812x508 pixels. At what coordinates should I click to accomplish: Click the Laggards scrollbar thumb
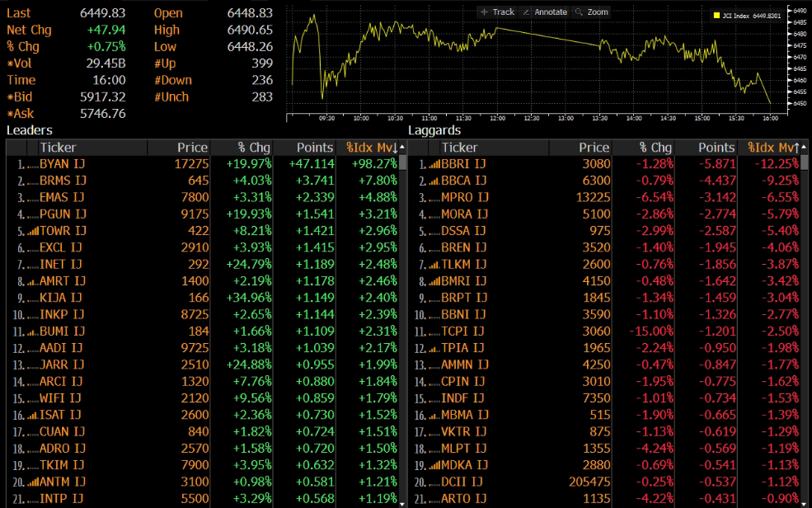(x=804, y=162)
